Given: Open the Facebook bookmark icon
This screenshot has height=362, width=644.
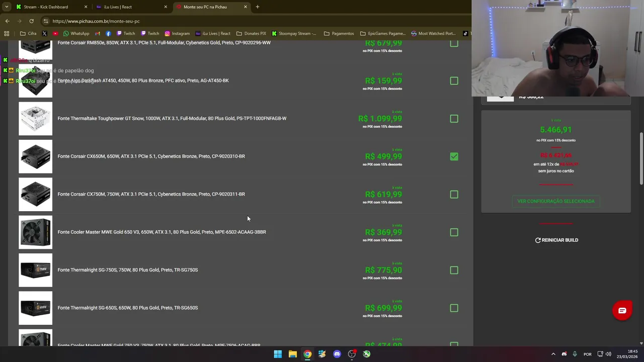Looking at the screenshot, I should (108, 34).
